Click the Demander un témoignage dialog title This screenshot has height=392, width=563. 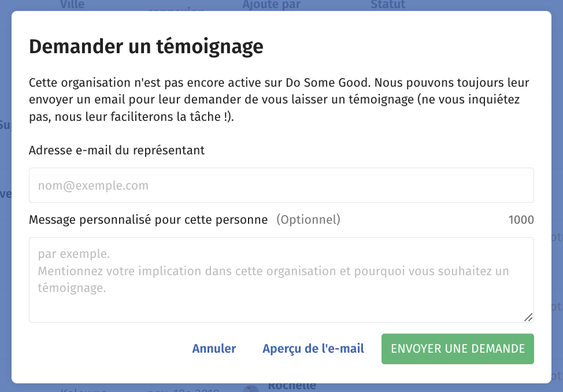[146, 47]
